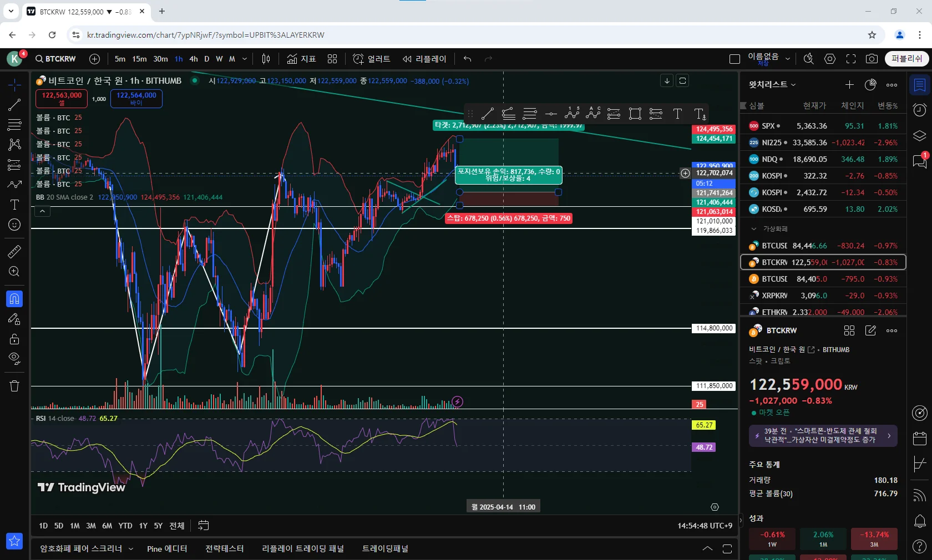
Task: Toggle hide all drawings eye icon
Action: click(14, 358)
